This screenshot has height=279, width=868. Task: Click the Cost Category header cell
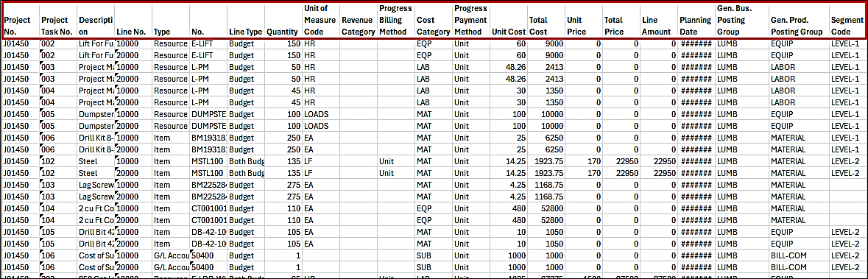(434, 21)
